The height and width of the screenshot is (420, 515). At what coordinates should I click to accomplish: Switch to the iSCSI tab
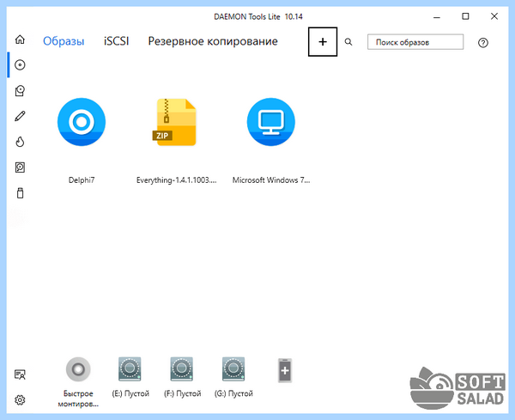[116, 41]
